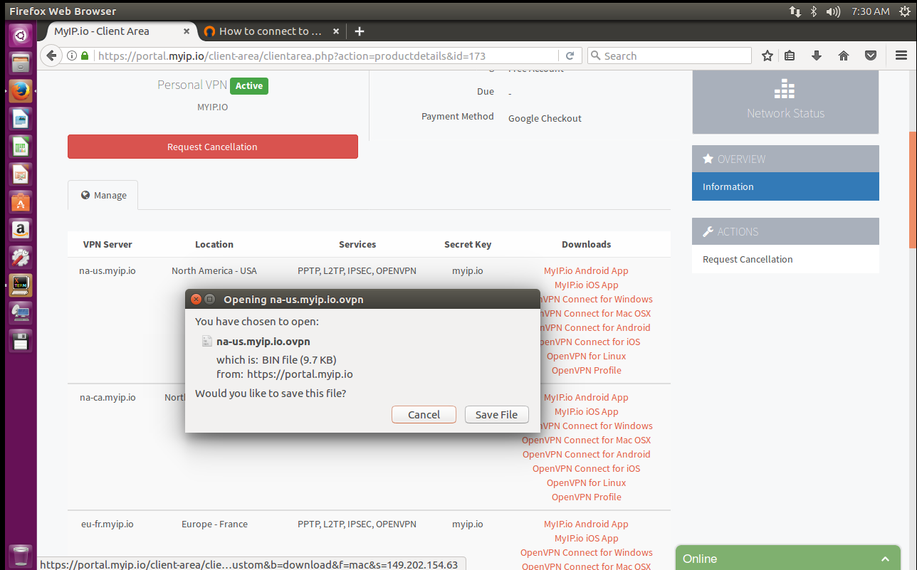Click into the Firefox Search field
This screenshot has height=570, width=917.
pos(669,56)
